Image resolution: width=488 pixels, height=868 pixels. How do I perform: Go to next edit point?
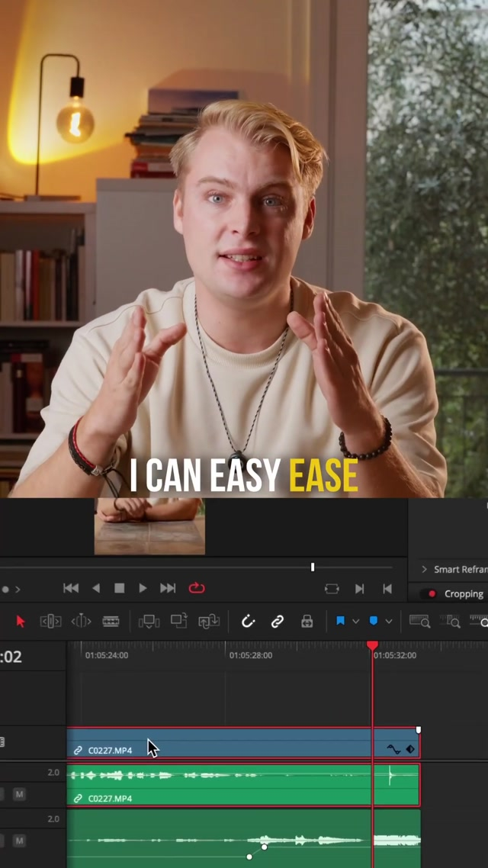coord(360,588)
